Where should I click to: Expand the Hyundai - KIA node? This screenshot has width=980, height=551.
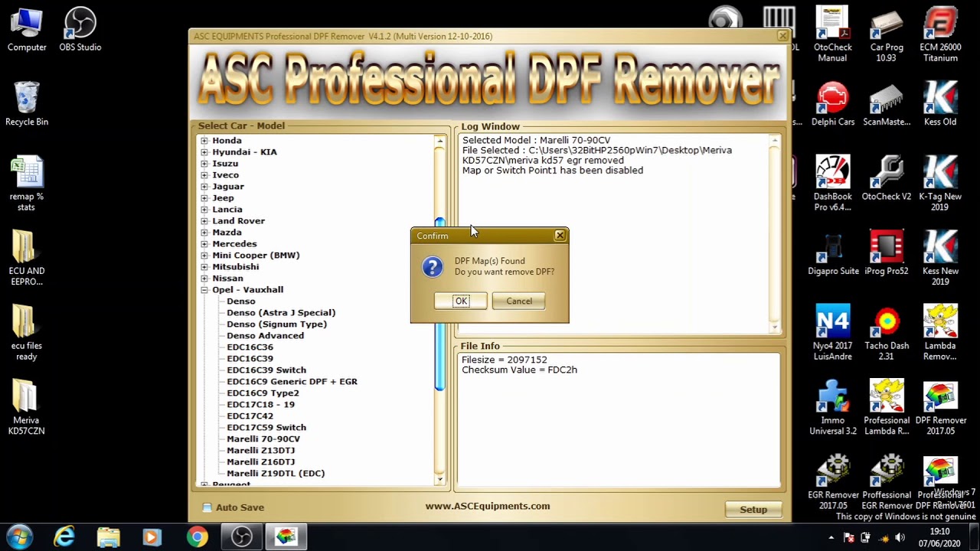[x=204, y=152]
